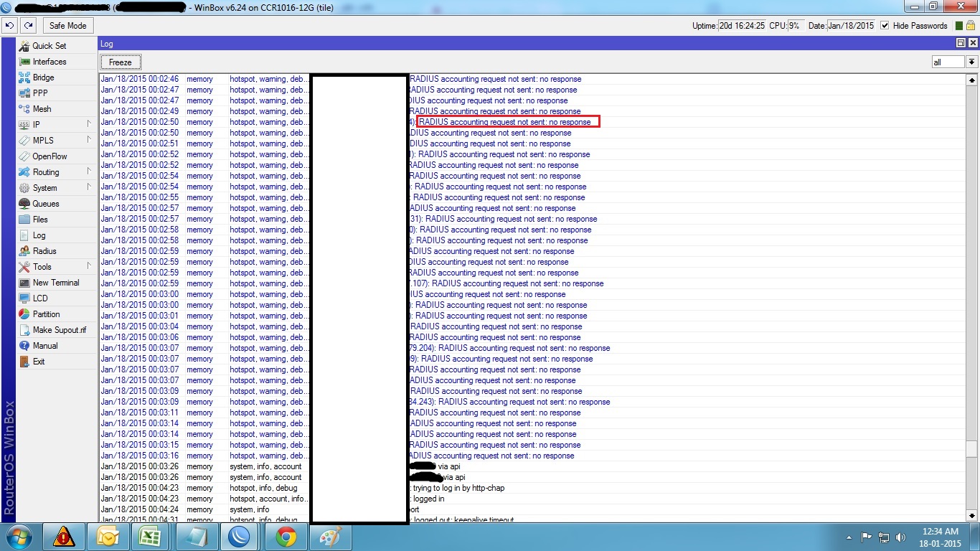Click the Action Center flag tray icon
This screenshot has height=551, width=980.
coord(867,537)
